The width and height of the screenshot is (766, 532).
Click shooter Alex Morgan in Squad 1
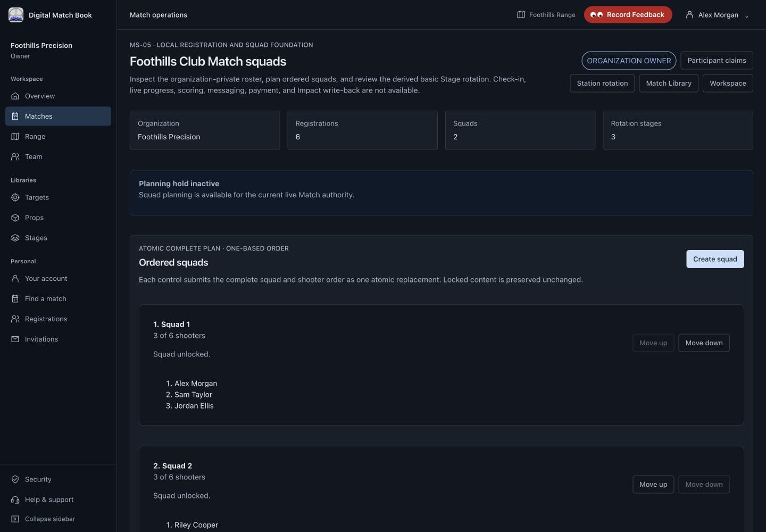point(196,384)
